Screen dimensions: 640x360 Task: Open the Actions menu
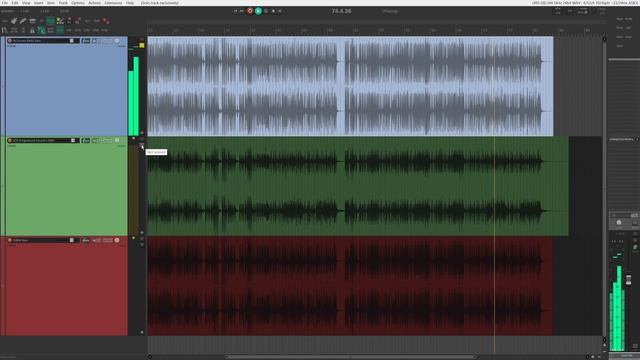95,3
